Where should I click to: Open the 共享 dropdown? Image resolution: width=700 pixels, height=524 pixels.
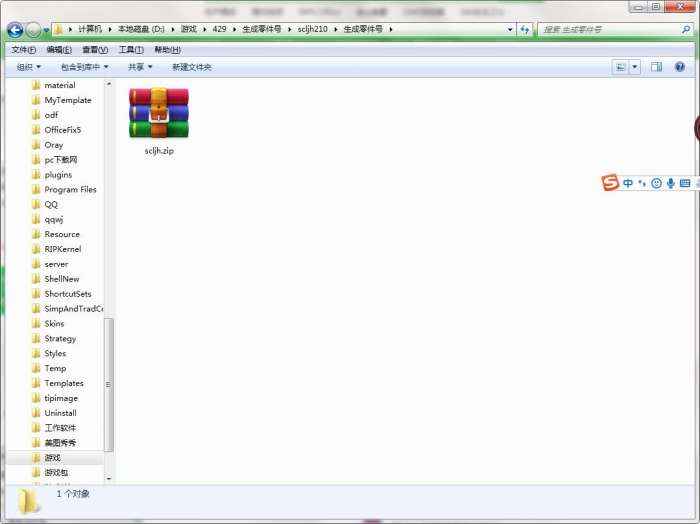(140, 67)
